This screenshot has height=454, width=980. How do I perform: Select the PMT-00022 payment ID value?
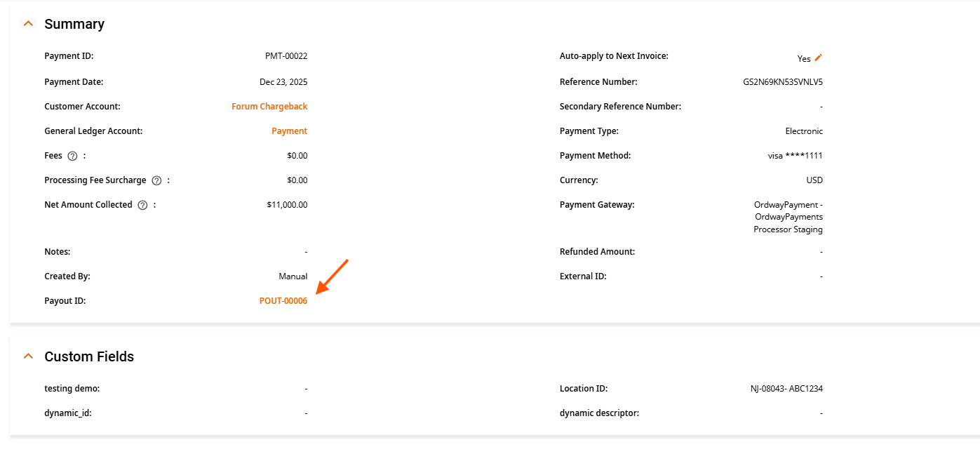tap(286, 56)
